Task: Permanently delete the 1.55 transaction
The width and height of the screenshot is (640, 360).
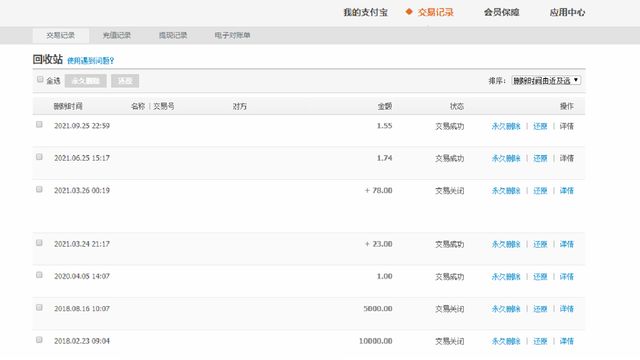Action: 506,126
